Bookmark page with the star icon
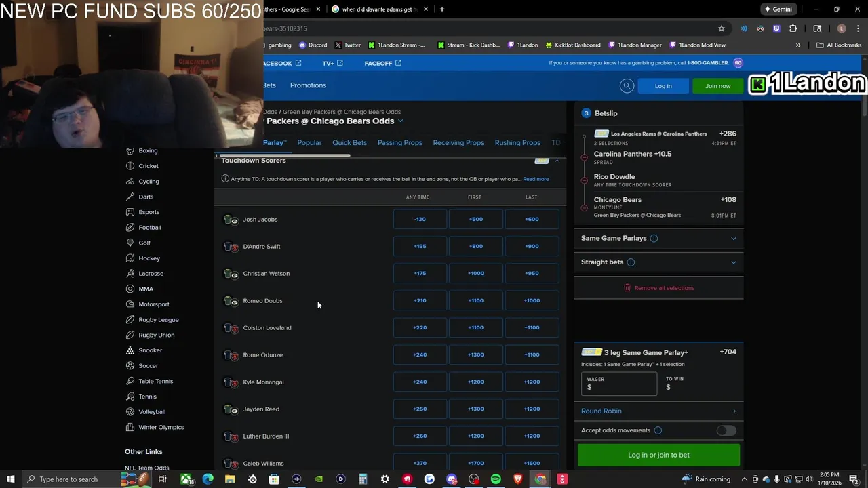 click(722, 28)
